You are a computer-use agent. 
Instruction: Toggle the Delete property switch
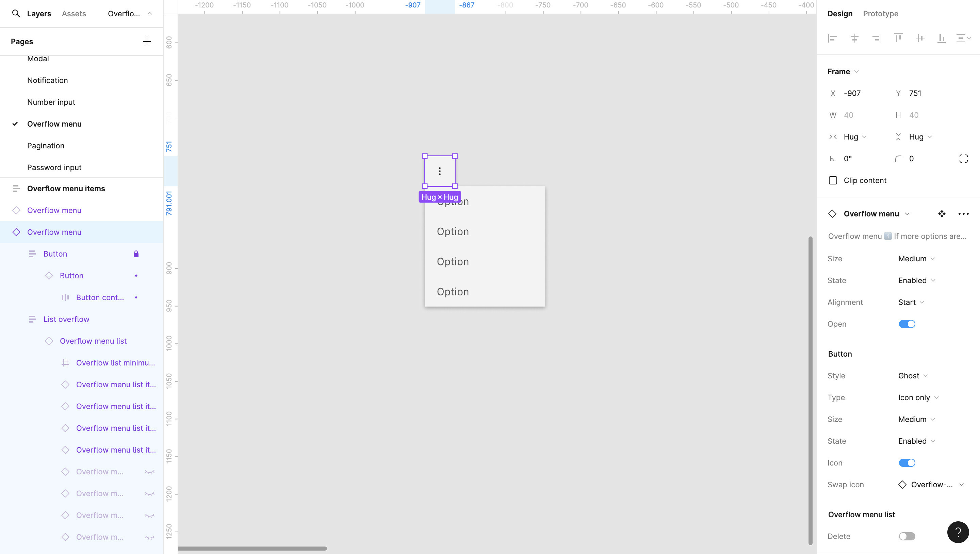pos(907,537)
